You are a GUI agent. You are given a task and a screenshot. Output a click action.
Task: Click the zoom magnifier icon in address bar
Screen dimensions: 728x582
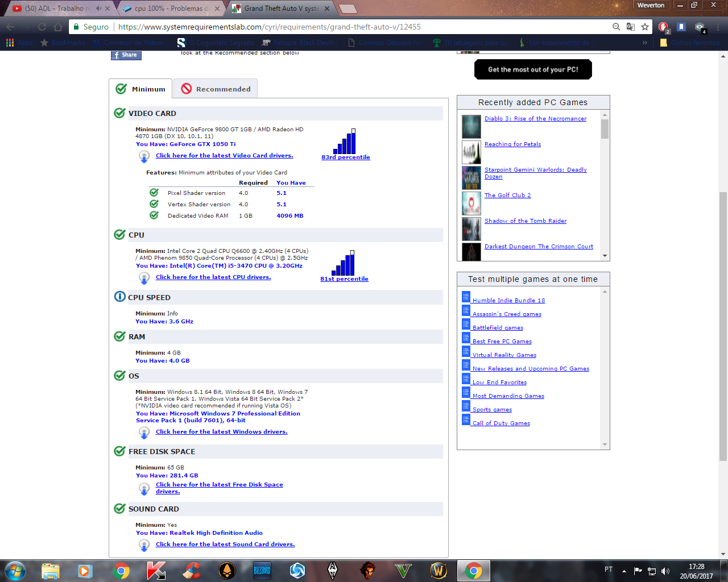point(617,27)
